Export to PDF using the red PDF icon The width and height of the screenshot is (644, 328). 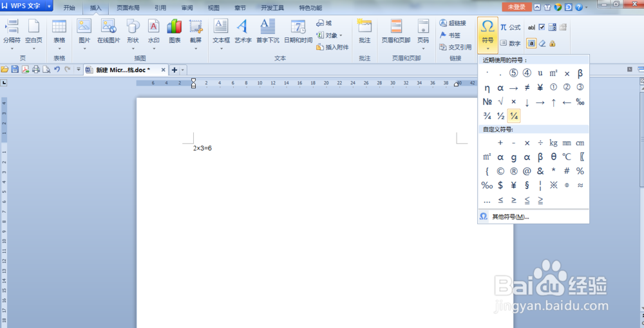click(26, 69)
